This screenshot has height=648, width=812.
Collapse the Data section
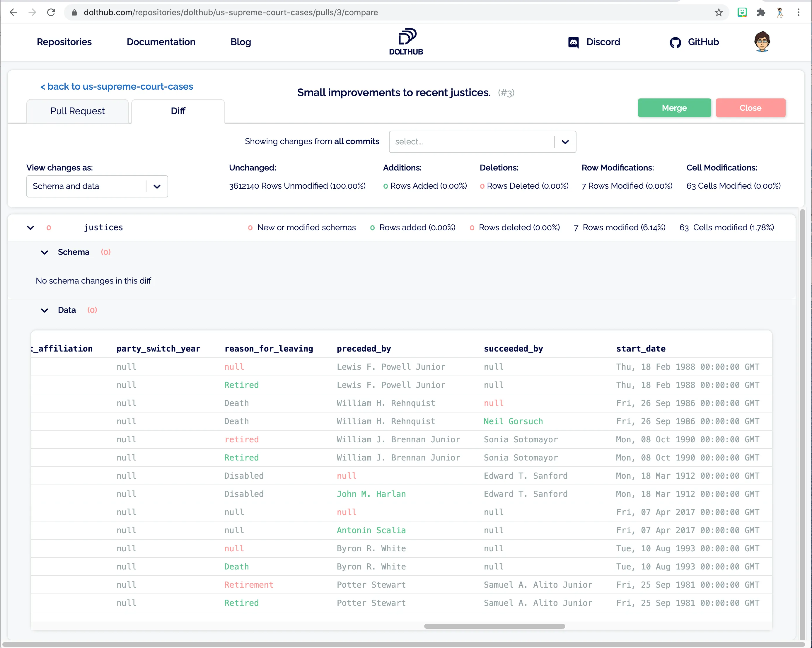click(45, 310)
